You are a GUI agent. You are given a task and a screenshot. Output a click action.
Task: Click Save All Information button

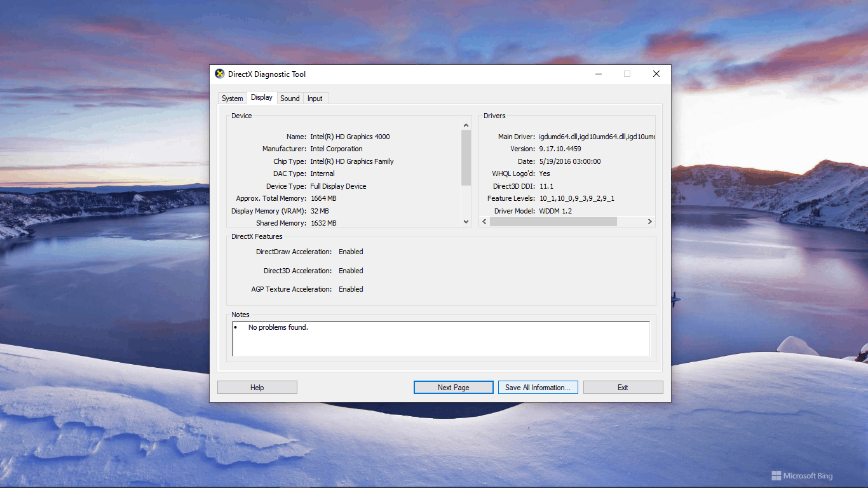tap(538, 388)
